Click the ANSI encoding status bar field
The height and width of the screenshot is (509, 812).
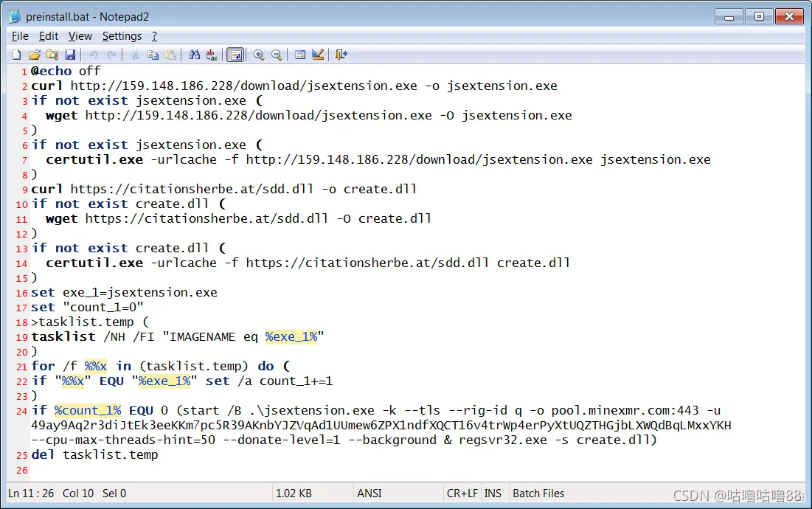(369, 494)
